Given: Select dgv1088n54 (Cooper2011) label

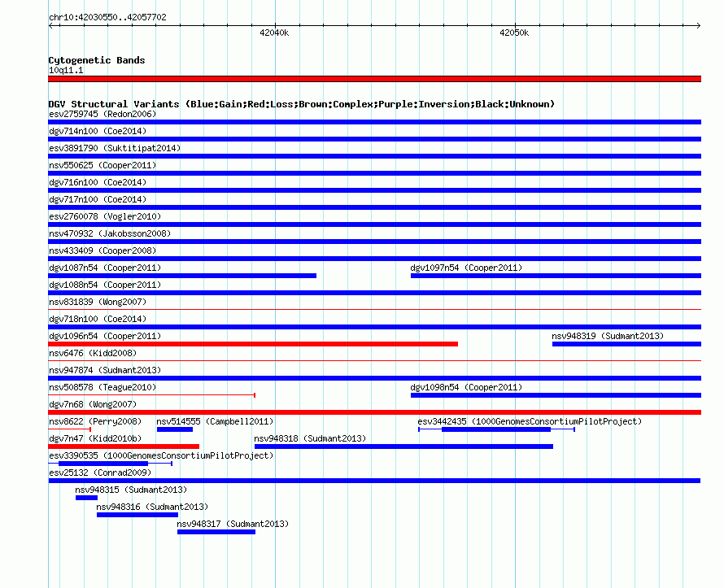Looking at the screenshot, I should click(105, 285).
